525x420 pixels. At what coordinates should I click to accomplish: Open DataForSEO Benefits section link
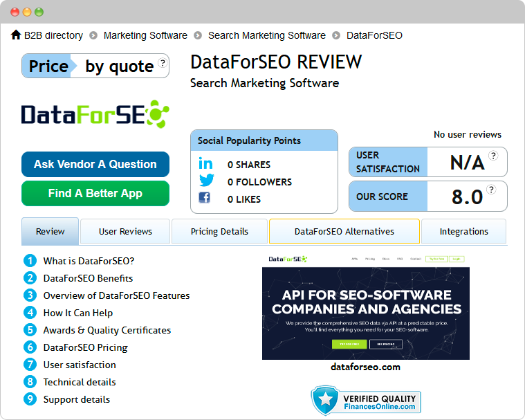click(x=88, y=278)
